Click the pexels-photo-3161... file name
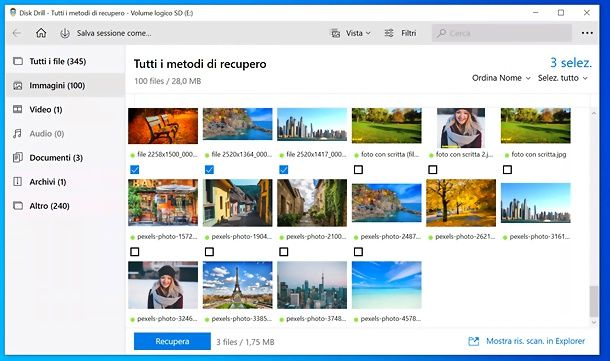The image size is (610, 361). 540,237
